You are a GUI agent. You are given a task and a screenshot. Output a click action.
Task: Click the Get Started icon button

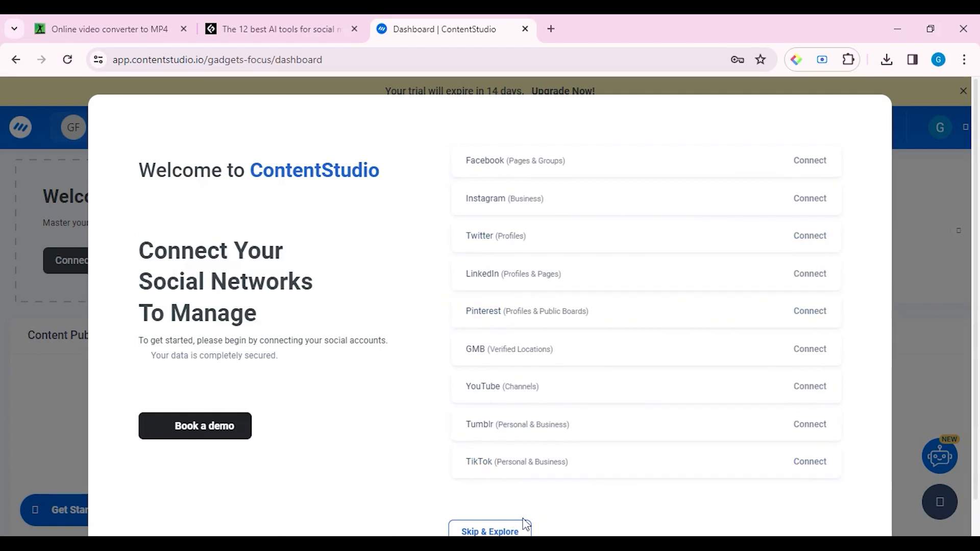tap(35, 509)
